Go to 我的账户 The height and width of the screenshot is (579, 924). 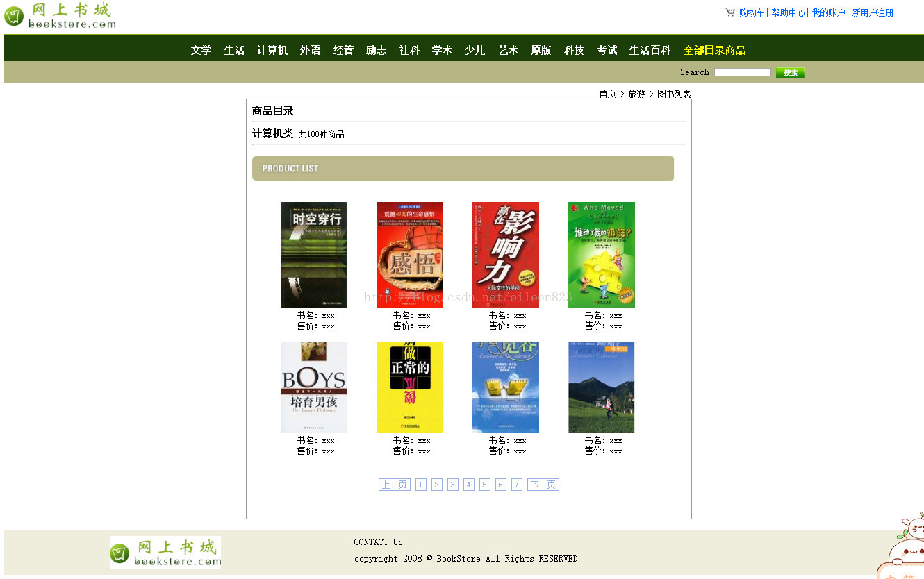tap(828, 12)
